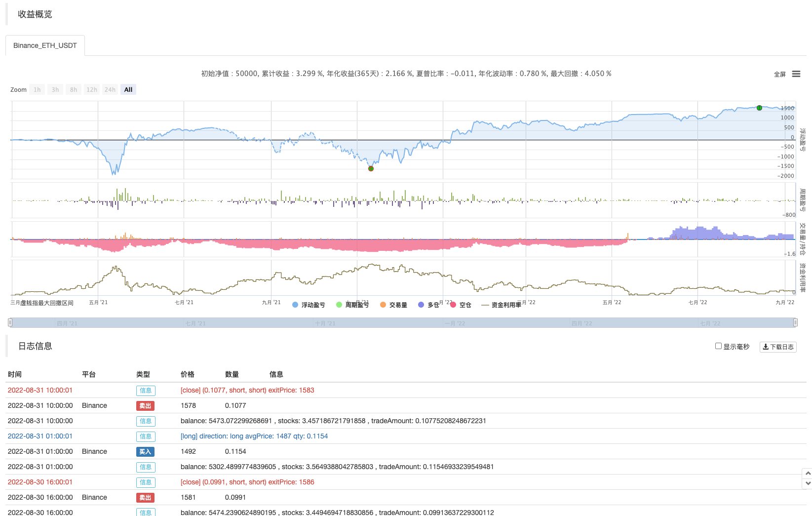Image resolution: width=812 pixels, height=516 pixels.
Task: Select the All zoom range
Action: tap(128, 90)
